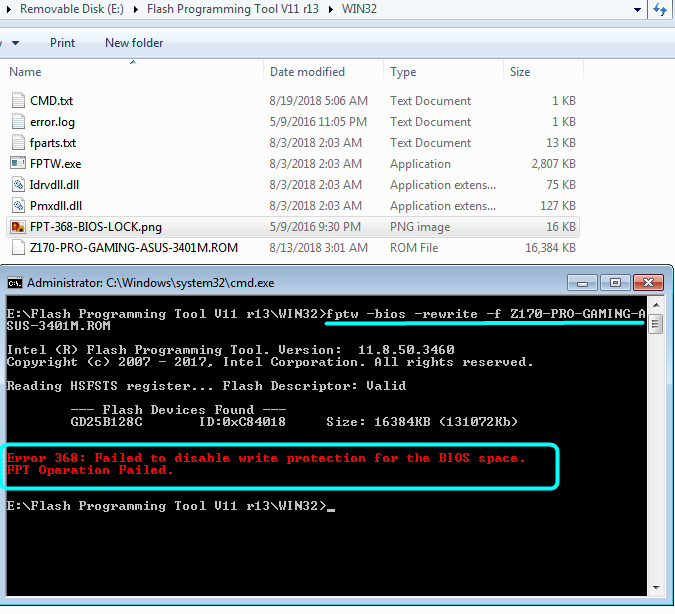Screen dimensions: 675x614
Task: Expand the Flash Programming Tool breadcrumb arrow
Action: [x=331, y=9]
